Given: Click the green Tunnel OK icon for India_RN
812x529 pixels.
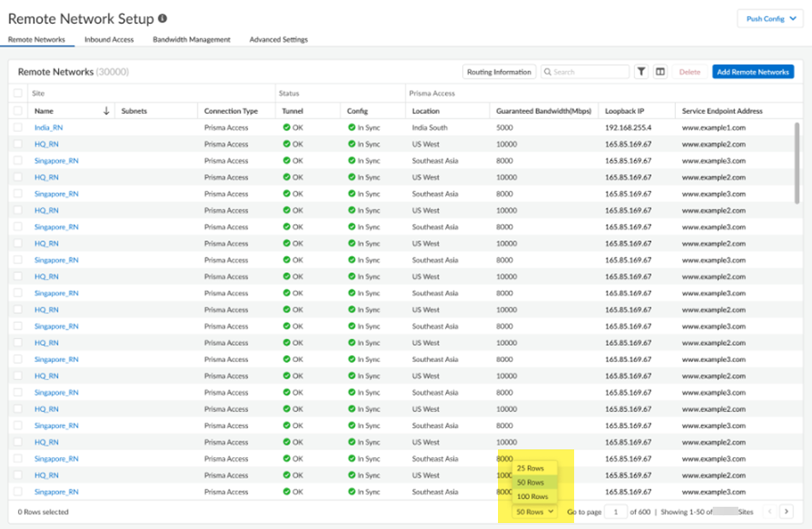Looking at the screenshot, I should point(287,128).
